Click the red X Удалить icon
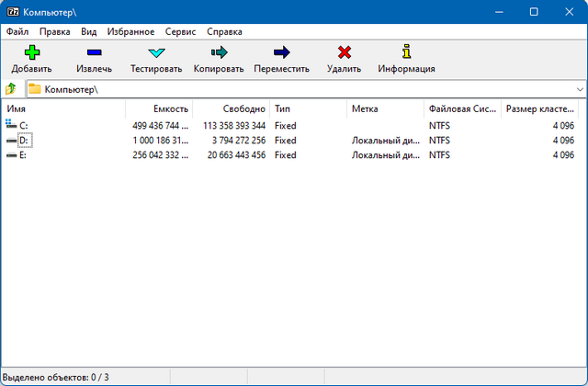 tap(344, 52)
